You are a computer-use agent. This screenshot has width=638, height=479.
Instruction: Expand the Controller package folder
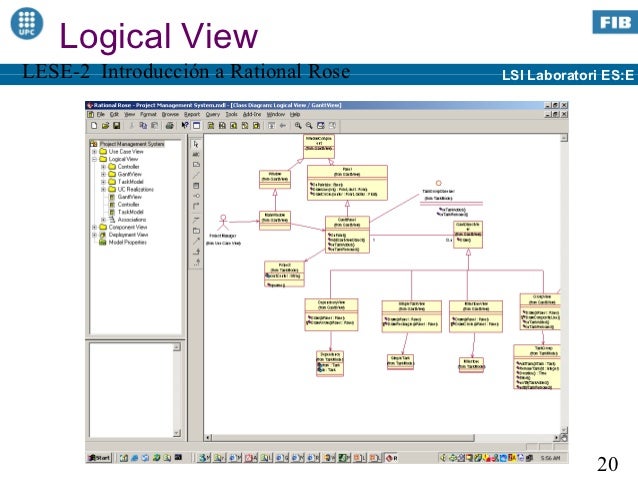coord(103,167)
